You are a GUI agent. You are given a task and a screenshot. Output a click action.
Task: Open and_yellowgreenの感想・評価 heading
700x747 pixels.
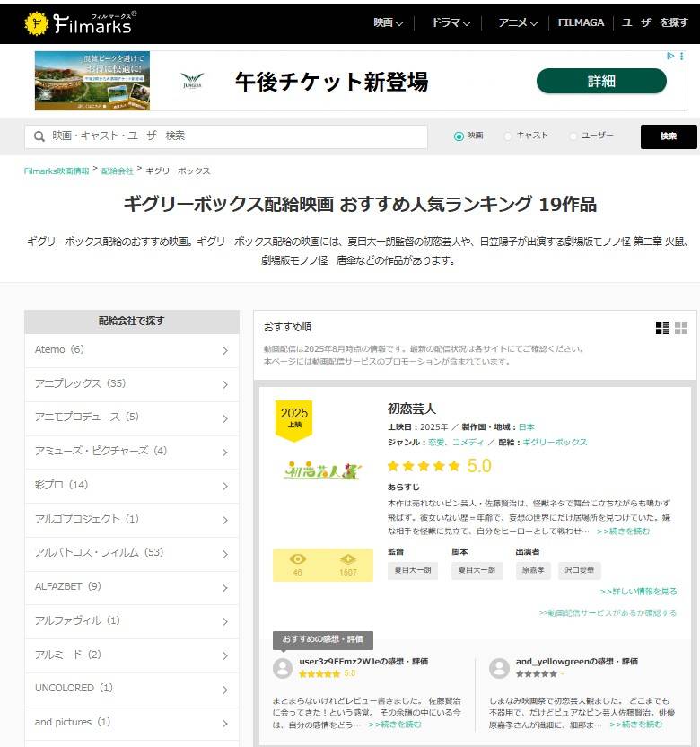(577, 661)
